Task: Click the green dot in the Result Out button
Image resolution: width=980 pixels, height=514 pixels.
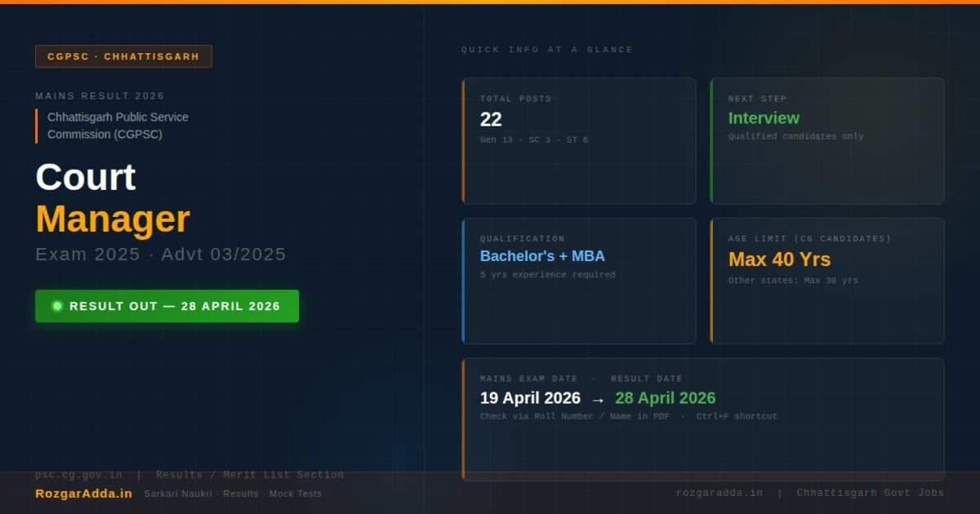Action: point(57,306)
